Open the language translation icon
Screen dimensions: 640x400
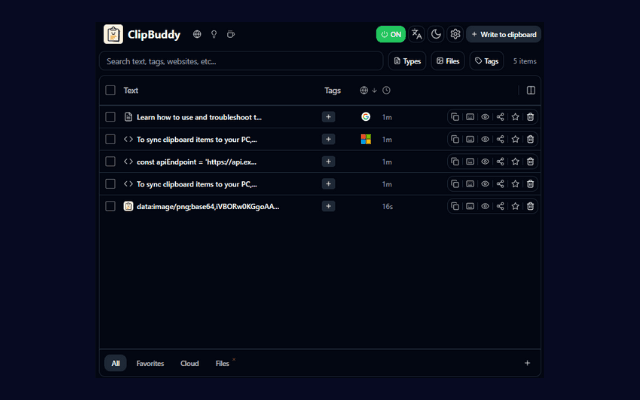[416, 34]
